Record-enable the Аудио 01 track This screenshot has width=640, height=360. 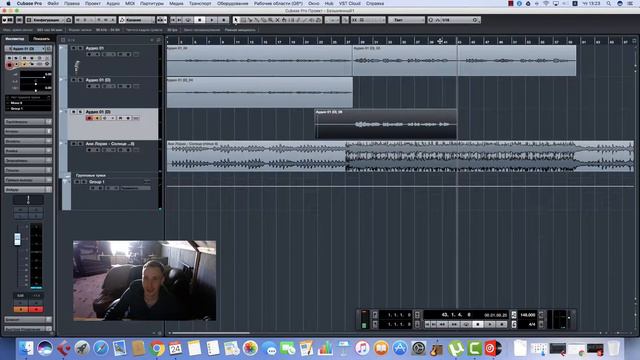(x=89, y=54)
